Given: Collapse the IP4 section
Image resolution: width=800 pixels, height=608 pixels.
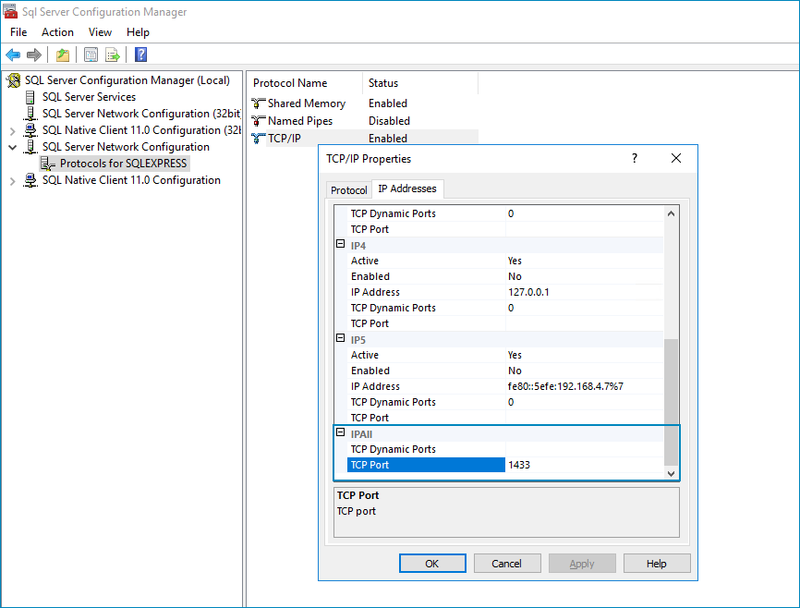Looking at the screenshot, I should click(x=340, y=244).
